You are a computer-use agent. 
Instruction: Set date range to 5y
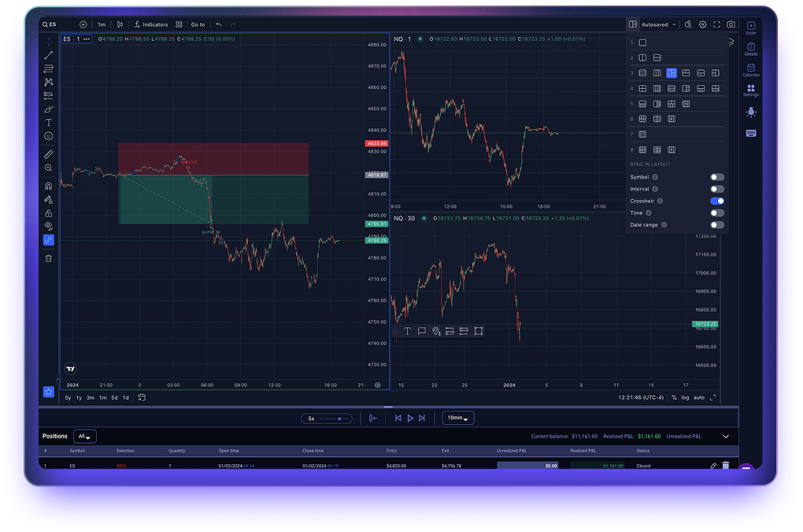(x=68, y=398)
